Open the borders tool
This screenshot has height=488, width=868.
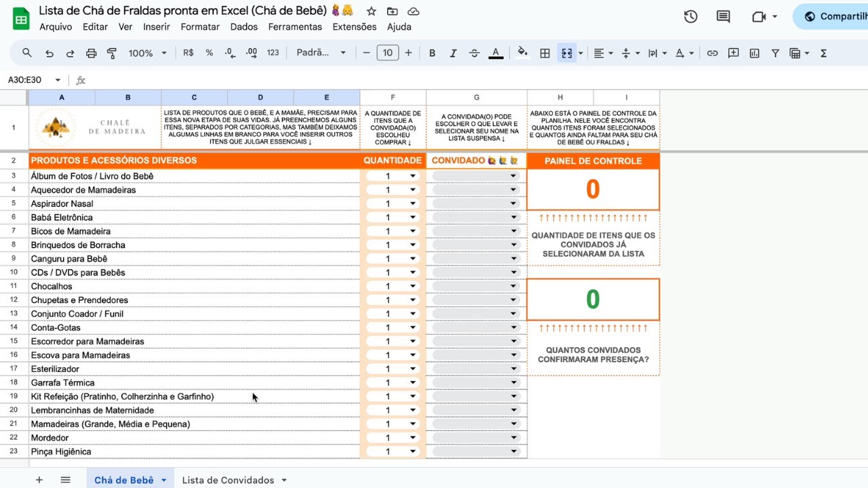(x=545, y=53)
